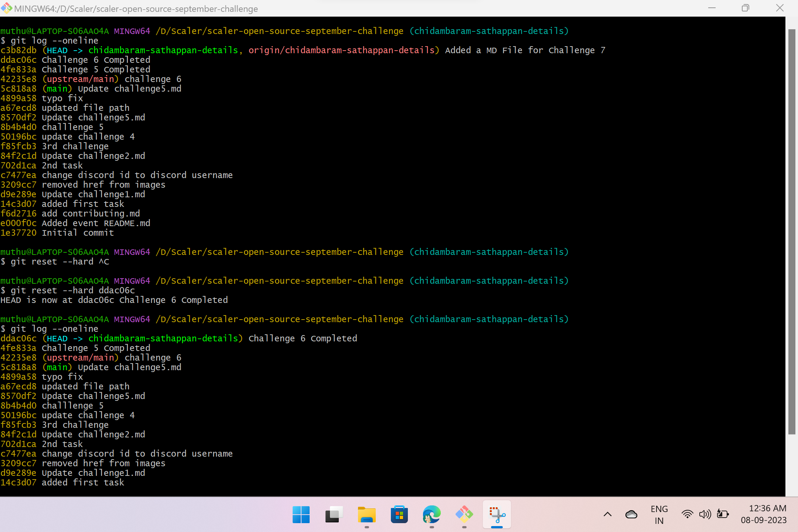
Task: Open the window menu via the title bar icon
Action: point(6,8)
